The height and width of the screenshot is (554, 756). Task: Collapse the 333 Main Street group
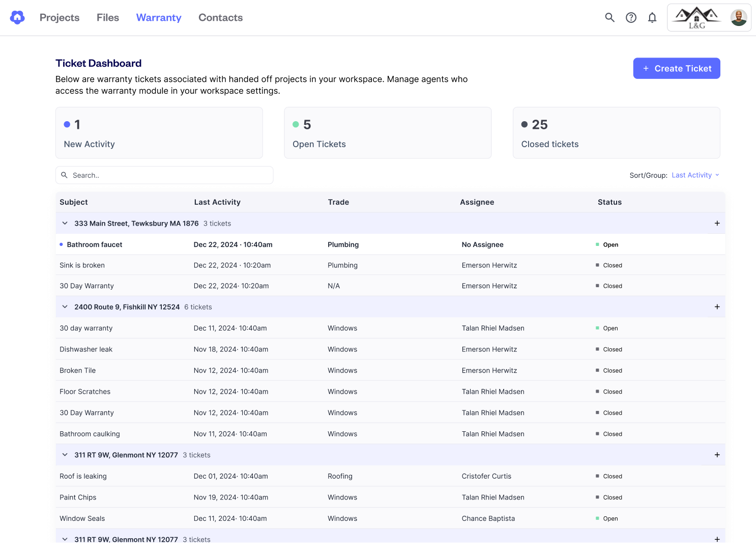[65, 224]
